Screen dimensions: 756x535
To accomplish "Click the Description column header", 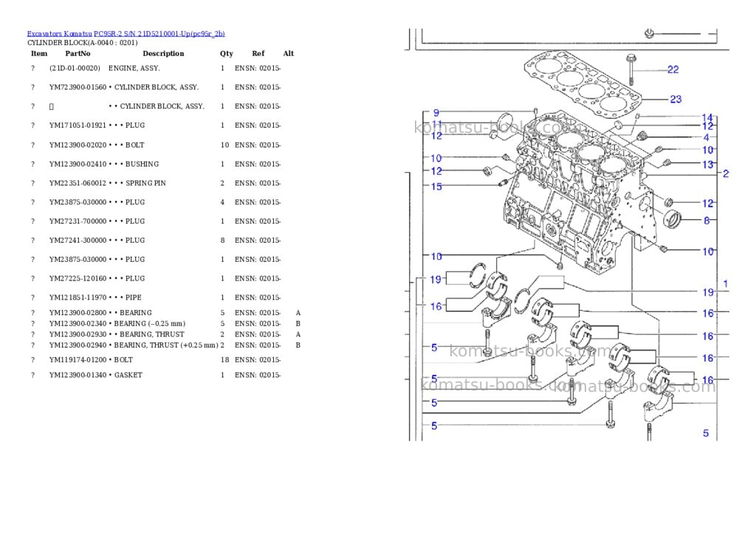I will pyautogui.click(x=163, y=53).
